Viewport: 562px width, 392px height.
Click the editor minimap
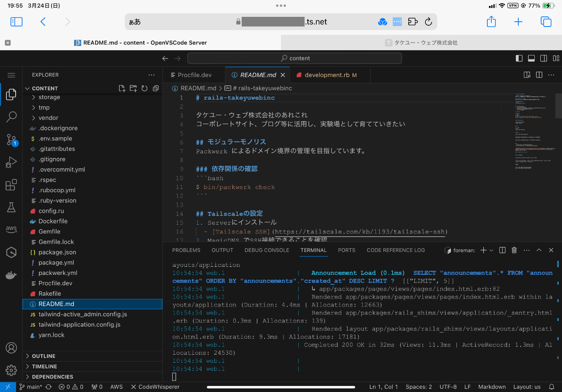click(534, 132)
